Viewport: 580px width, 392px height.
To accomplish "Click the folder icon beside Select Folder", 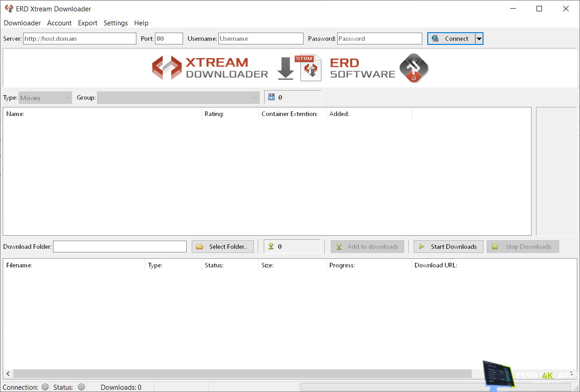I will [199, 246].
